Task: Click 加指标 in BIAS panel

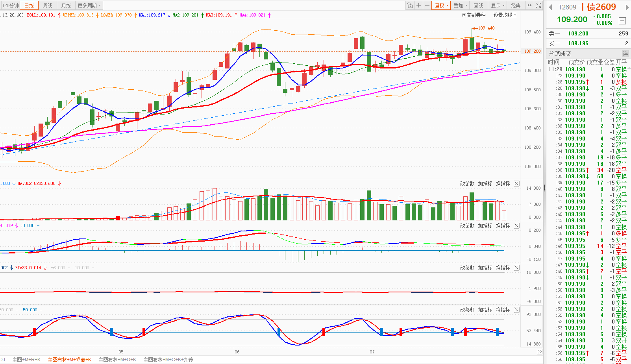Action: click(485, 268)
